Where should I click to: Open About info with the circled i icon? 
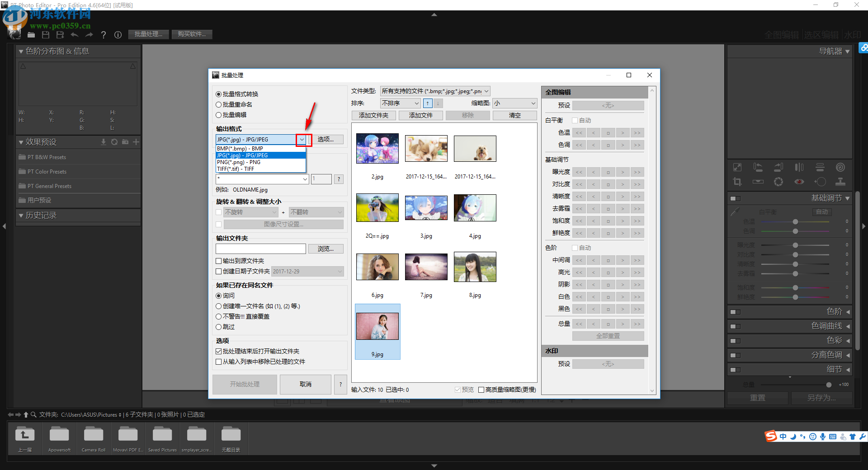click(x=118, y=35)
